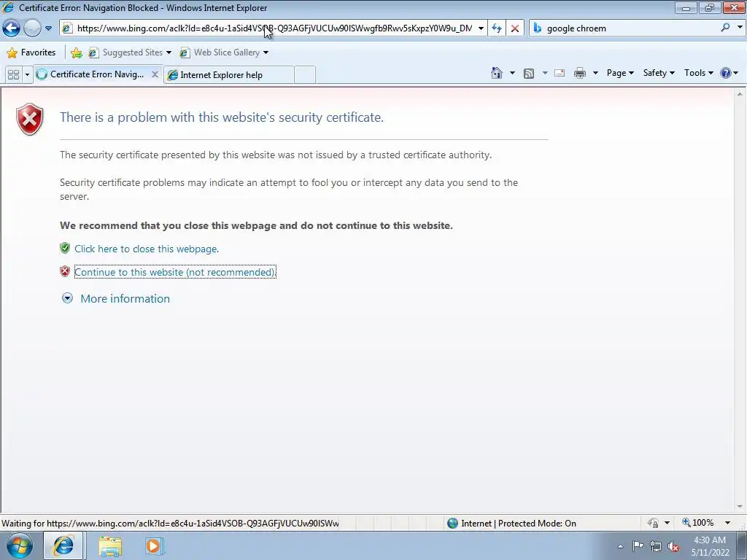This screenshot has width=747, height=560.
Task: Click the large red shield error icon
Action: 29,119
